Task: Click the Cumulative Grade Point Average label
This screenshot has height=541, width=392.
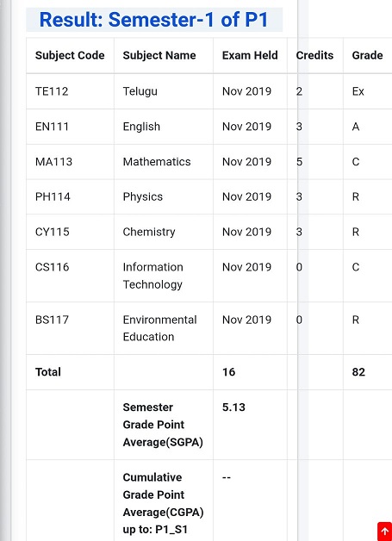Action: point(163,503)
